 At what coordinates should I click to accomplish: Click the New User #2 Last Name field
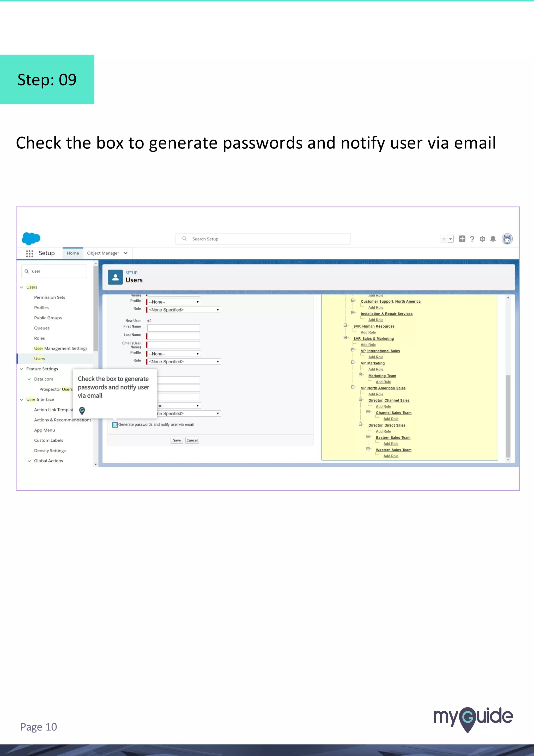pos(173,336)
